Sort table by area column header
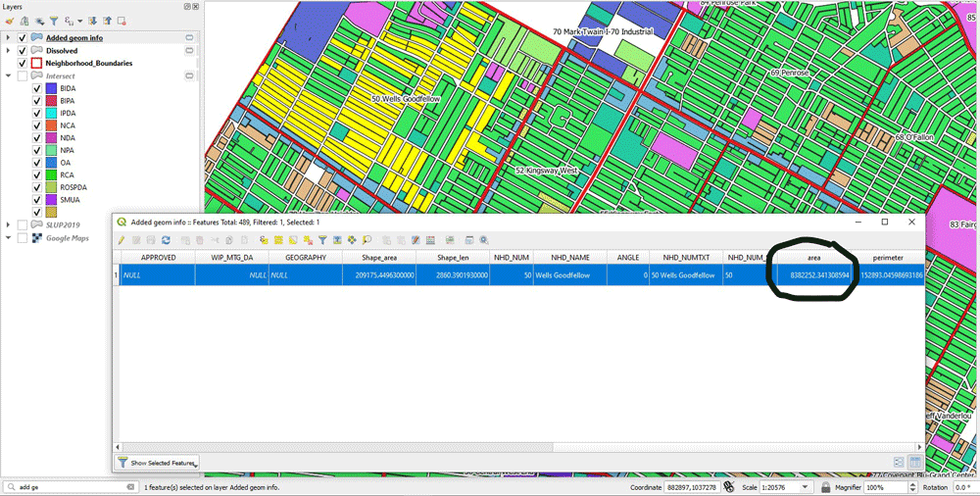Screen dimensions: 980x496 [x=813, y=257]
